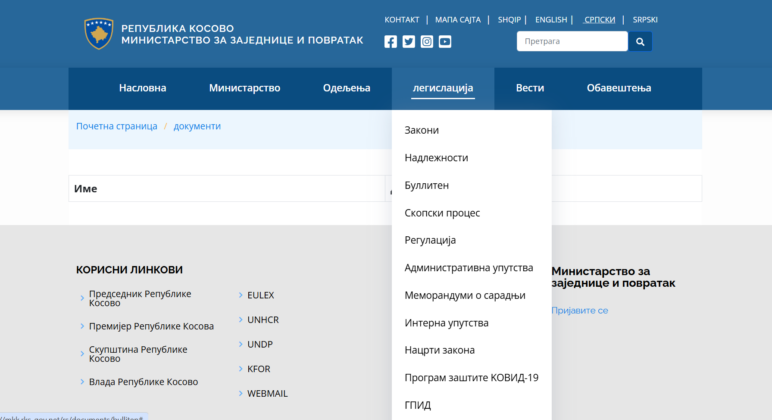Image resolution: width=772 pixels, height=420 pixels.
Task: Expand the Одељења navigation menu
Action: (x=347, y=88)
